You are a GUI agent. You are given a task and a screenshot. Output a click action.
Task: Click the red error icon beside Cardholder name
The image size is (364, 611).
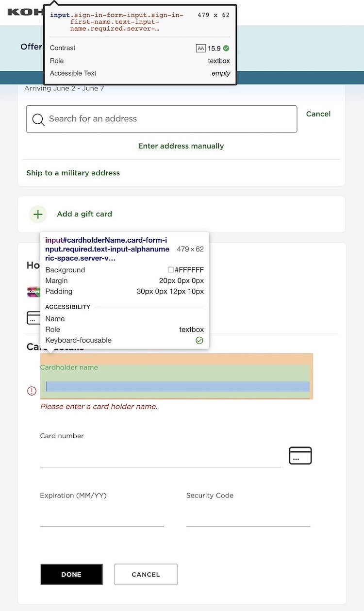click(x=32, y=391)
